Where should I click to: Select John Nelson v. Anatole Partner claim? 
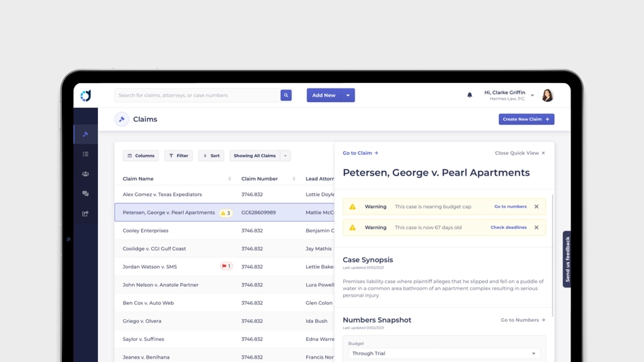coord(160,284)
